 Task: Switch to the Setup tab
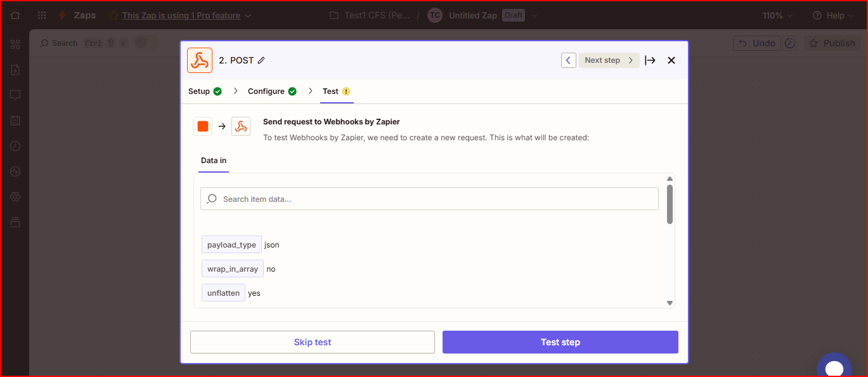click(205, 91)
